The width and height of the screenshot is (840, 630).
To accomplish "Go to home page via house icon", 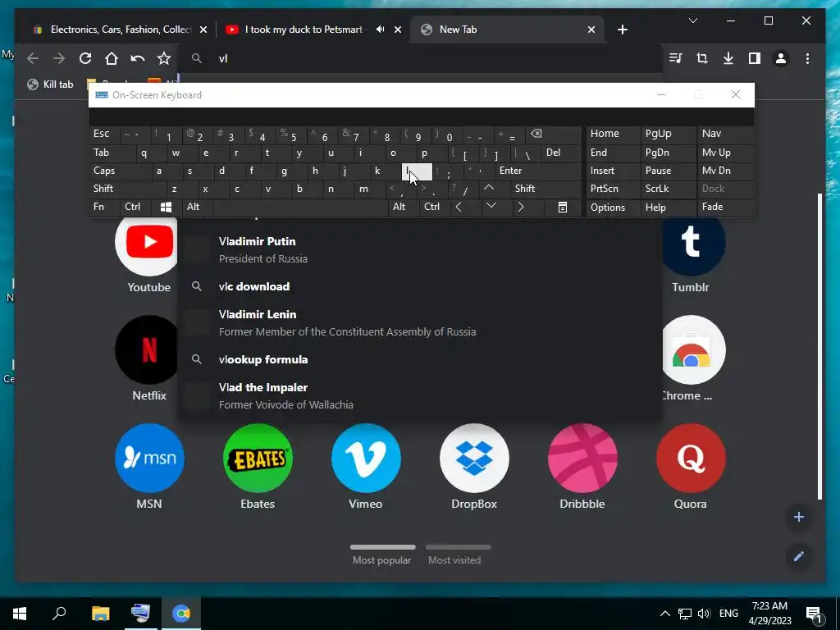I will (x=112, y=58).
